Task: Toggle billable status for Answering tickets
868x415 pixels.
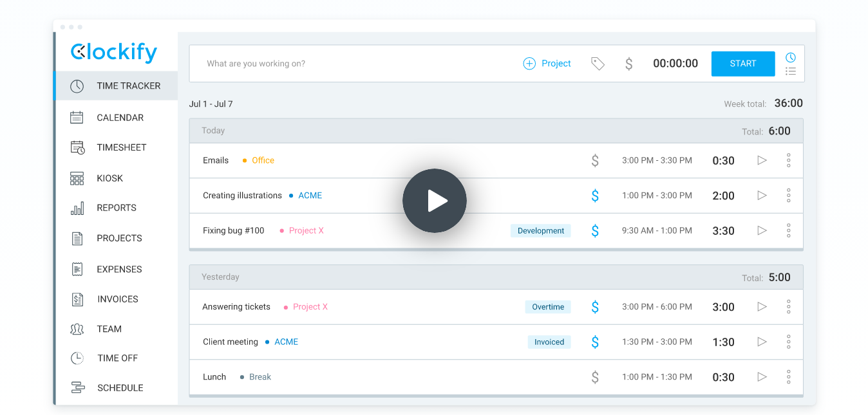Action: [x=595, y=307]
